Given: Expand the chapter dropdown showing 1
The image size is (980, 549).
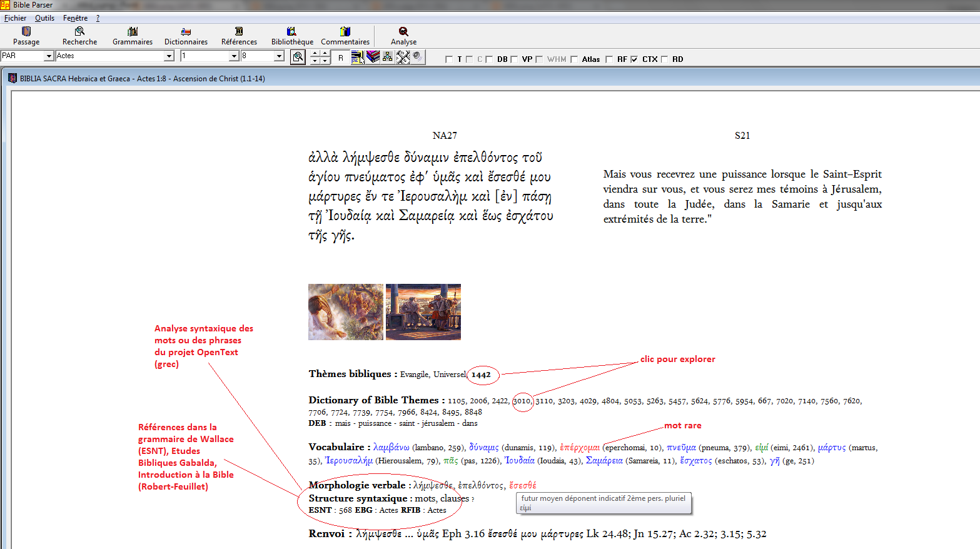Looking at the screenshot, I should coord(235,56).
